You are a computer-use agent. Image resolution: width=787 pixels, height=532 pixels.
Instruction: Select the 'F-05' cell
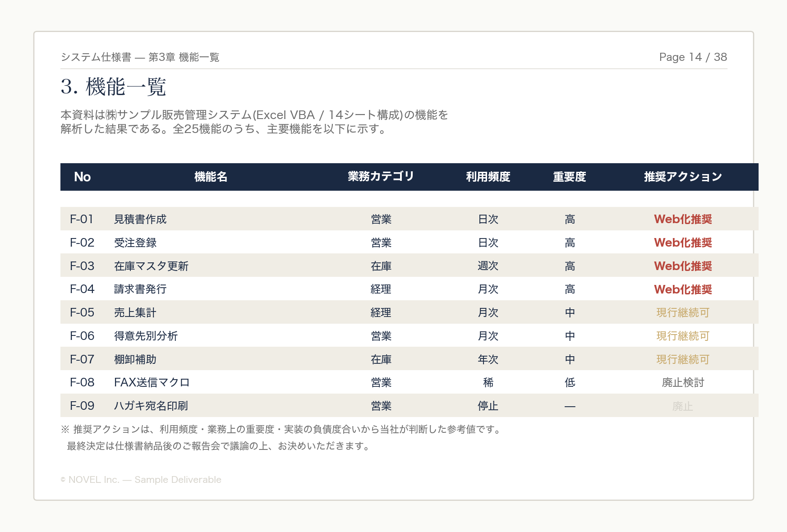[82, 312]
